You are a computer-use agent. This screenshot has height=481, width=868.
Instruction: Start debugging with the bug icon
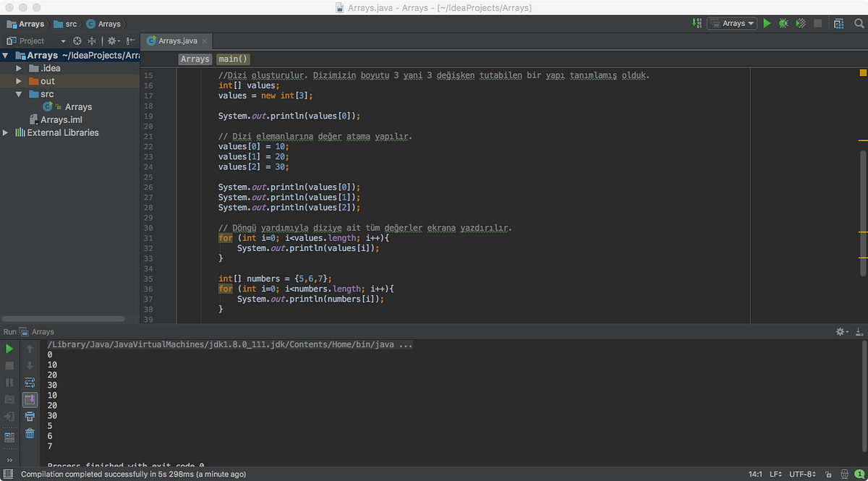pos(783,23)
